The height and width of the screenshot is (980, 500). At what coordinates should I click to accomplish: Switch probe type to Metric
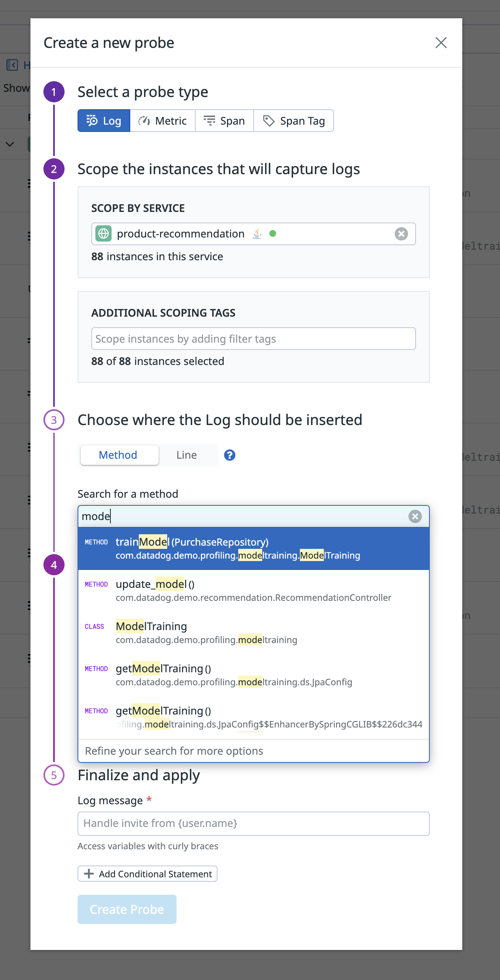(x=162, y=121)
